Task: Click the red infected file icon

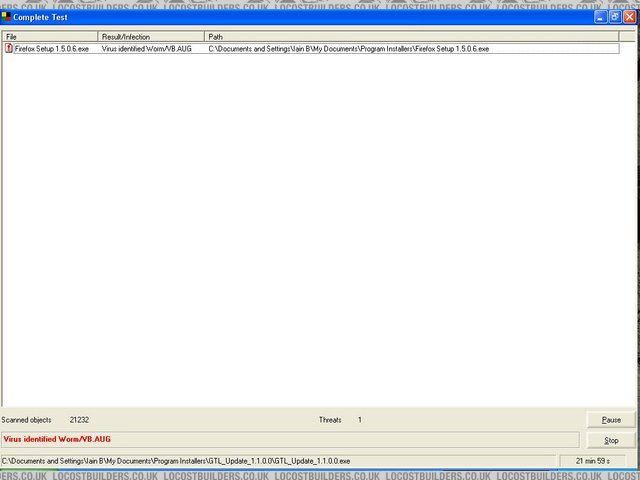Action: coord(9,48)
